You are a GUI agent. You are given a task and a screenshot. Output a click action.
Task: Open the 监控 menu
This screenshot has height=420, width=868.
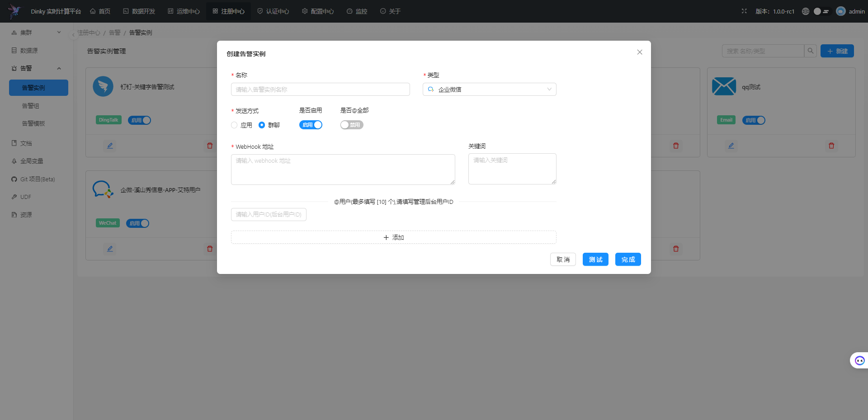357,11
